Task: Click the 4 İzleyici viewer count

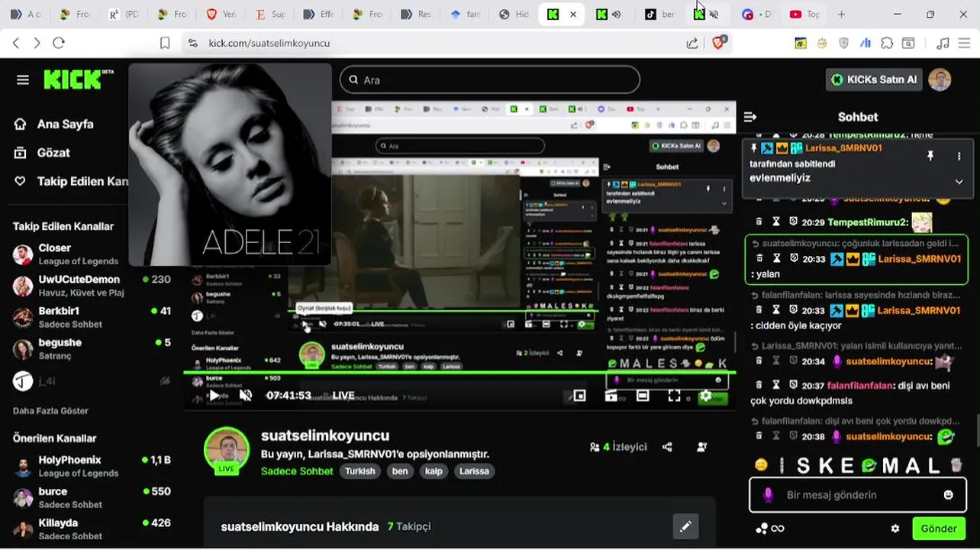Action: point(618,447)
